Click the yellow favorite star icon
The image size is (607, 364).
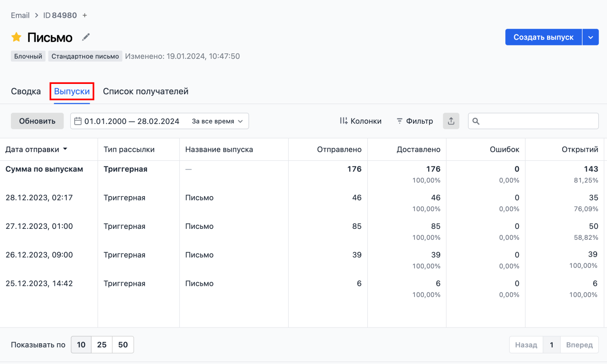[16, 37]
